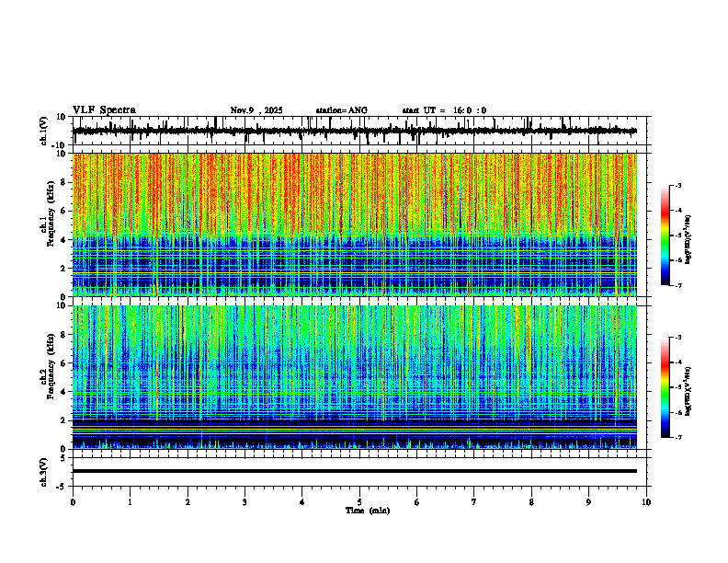Image resolution: width=728 pixels, height=563 pixels.
Task: Select the "start UT = 16: 0 : 0" text
Action: coord(444,110)
